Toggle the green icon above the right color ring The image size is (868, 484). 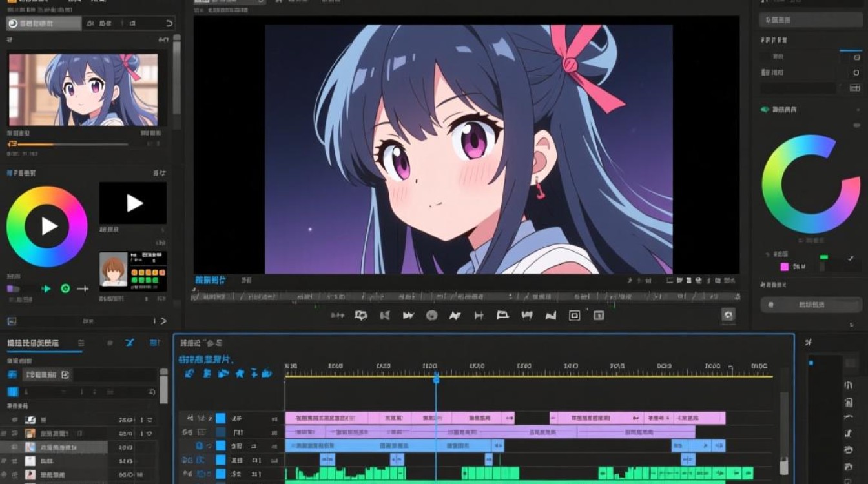(765, 110)
